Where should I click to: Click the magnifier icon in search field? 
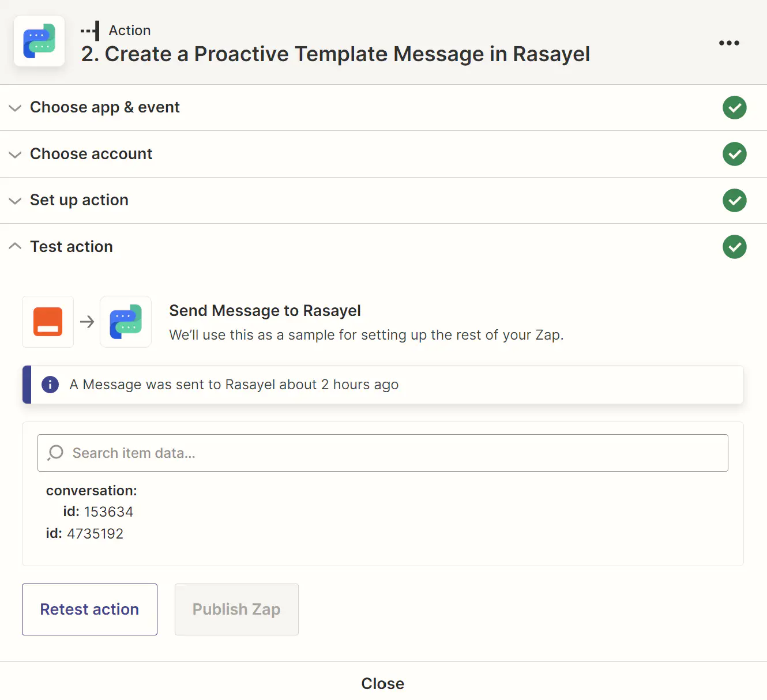pos(55,453)
